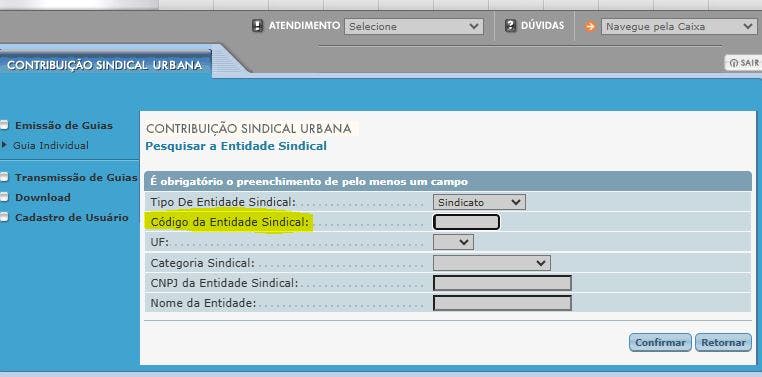Image resolution: width=762 pixels, height=377 pixels.
Task: Select the Contribuição Sindical Urbana tab
Action: [104, 65]
